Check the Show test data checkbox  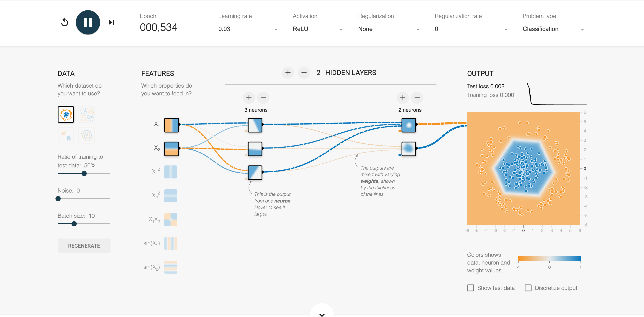tap(470, 288)
